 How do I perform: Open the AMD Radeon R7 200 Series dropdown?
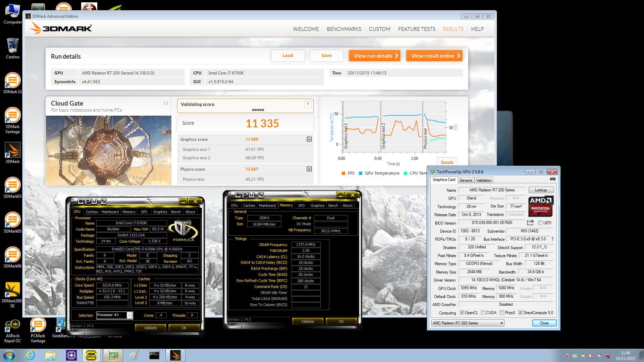click(468, 323)
